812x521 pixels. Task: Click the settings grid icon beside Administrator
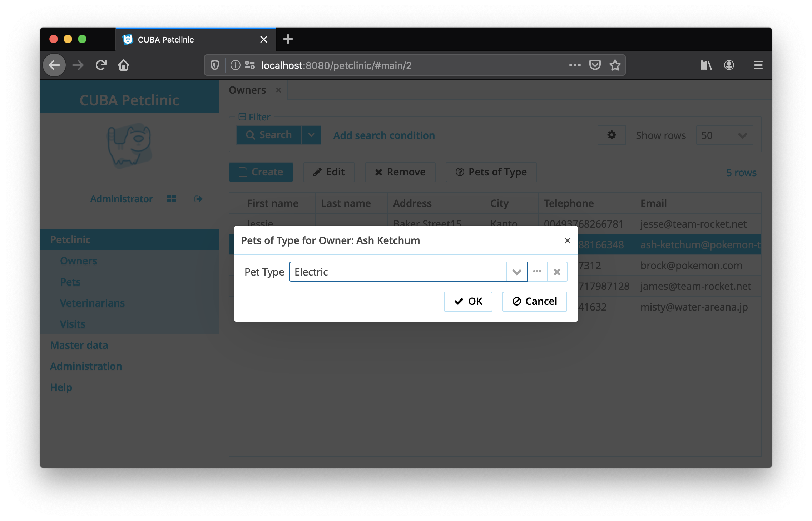[172, 199]
